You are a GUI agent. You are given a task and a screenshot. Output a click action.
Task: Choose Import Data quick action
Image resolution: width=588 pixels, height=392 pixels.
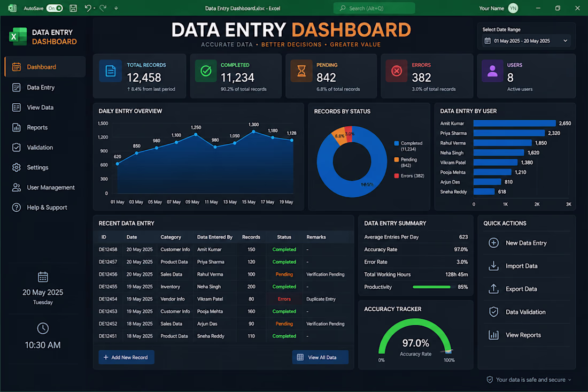tap(526, 266)
